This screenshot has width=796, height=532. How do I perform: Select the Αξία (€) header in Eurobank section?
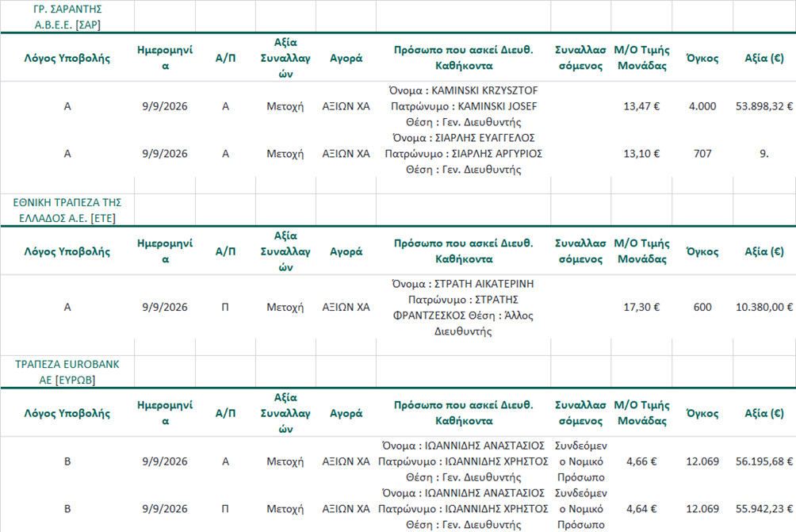[764, 413]
